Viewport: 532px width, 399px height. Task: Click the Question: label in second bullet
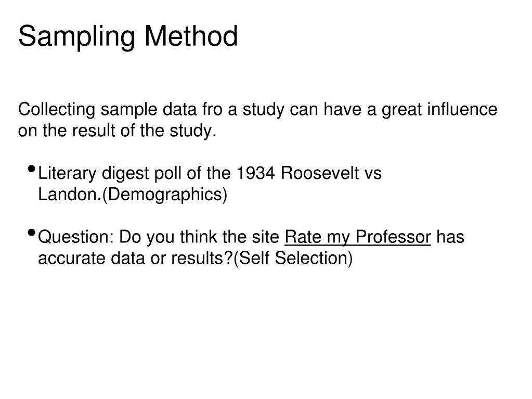[x=76, y=237]
